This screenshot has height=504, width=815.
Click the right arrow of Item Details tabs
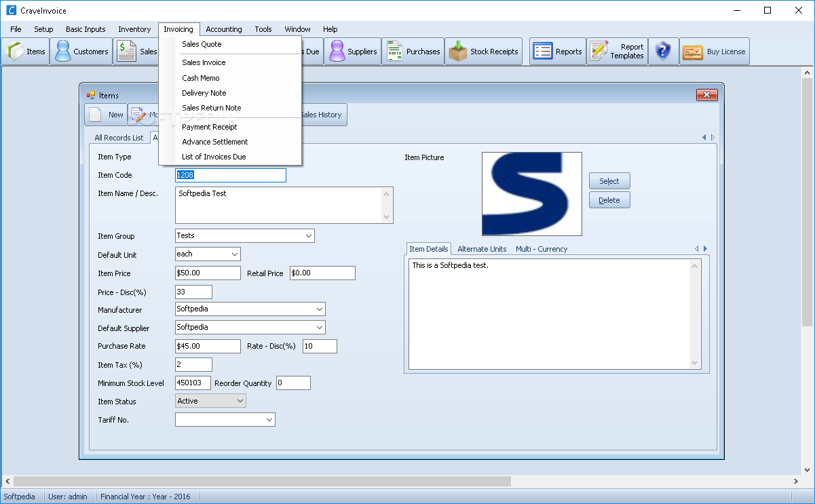tap(705, 249)
